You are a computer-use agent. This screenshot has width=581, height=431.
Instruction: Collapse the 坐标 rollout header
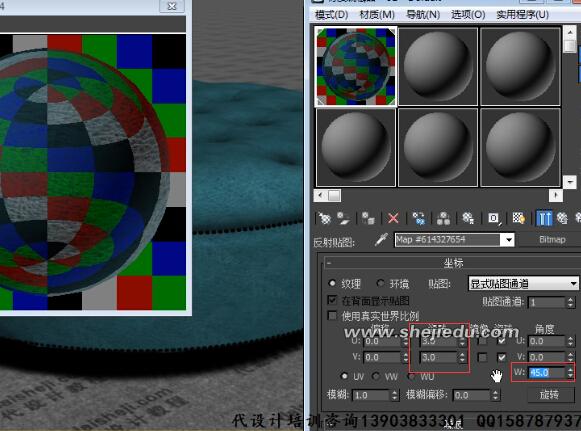click(x=452, y=263)
